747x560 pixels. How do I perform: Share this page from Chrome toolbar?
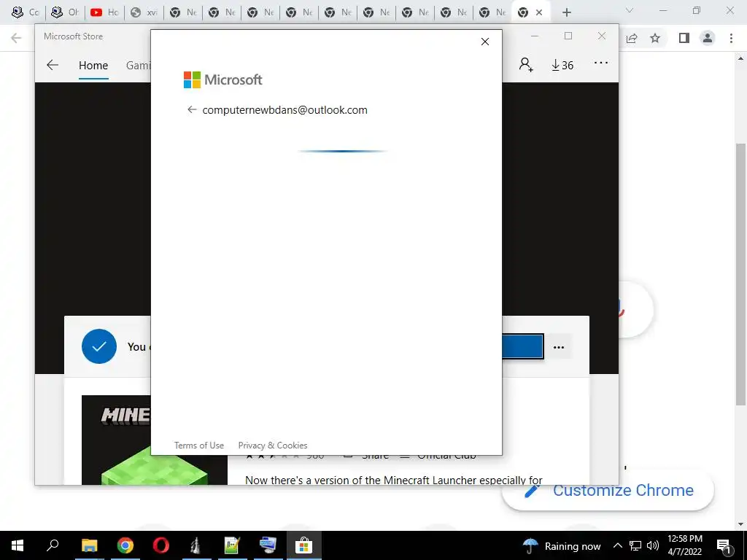[632, 38]
